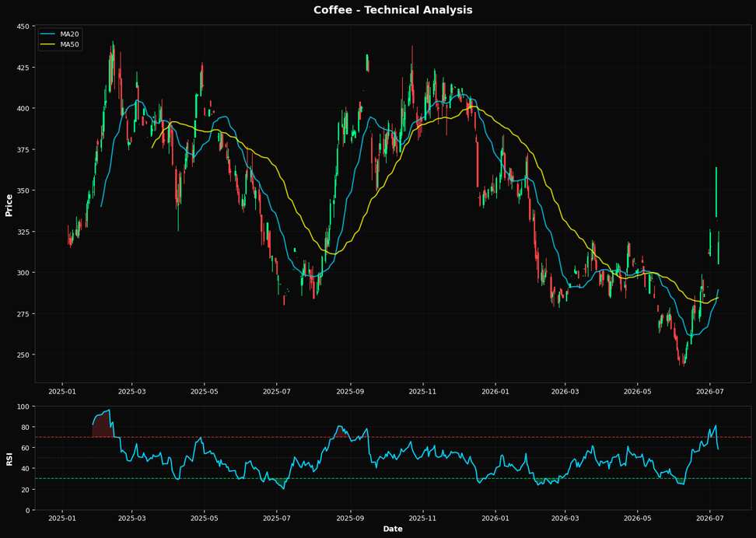Click 2026-03 date under the price chart
The width and height of the screenshot is (756, 538).
pyautogui.click(x=565, y=391)
